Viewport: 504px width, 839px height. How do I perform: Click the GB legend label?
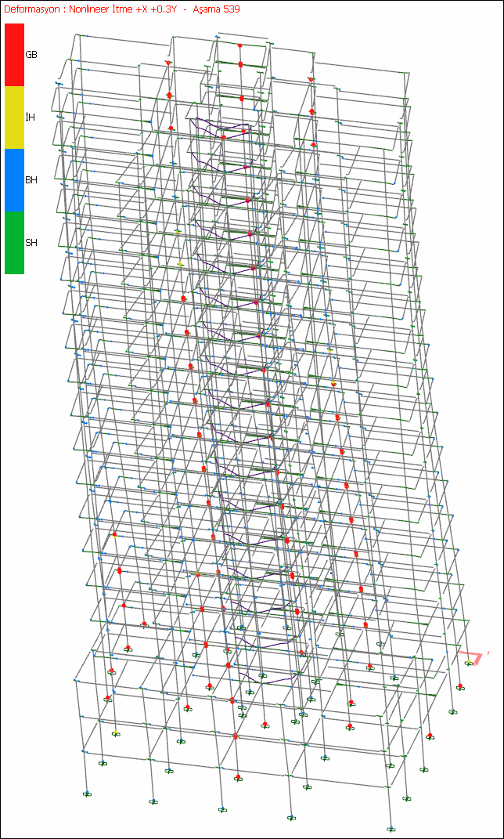click(x=31, y=55)
